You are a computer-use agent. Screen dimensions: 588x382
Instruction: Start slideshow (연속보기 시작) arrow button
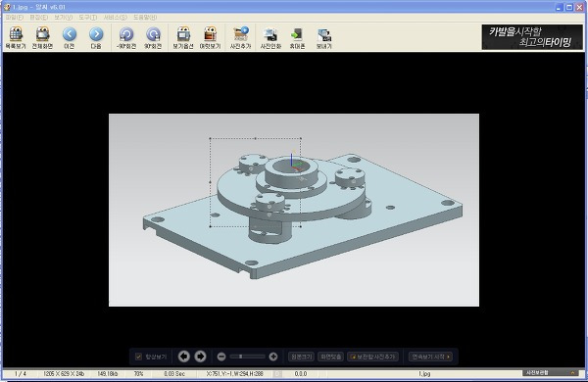coord(430,357)
